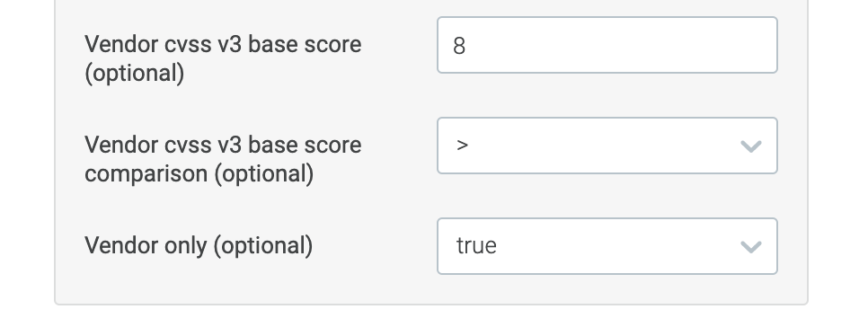Click the 'Vendor only (optional)' label

click(199, 245)
